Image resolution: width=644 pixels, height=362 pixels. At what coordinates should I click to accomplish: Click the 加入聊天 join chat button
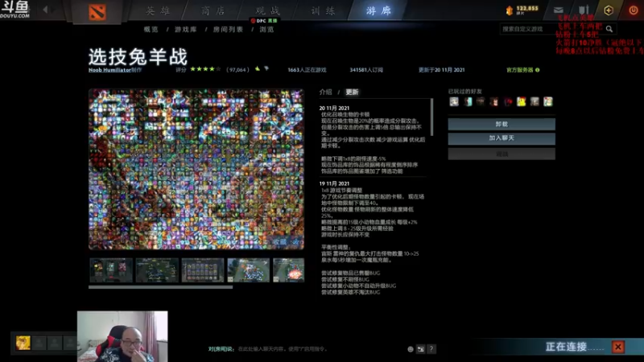pos(502,138)
